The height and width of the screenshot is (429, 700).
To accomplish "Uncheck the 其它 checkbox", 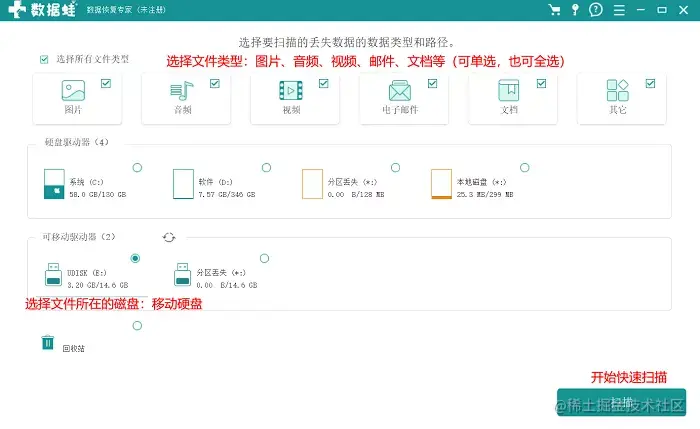I will pos(650,83).
